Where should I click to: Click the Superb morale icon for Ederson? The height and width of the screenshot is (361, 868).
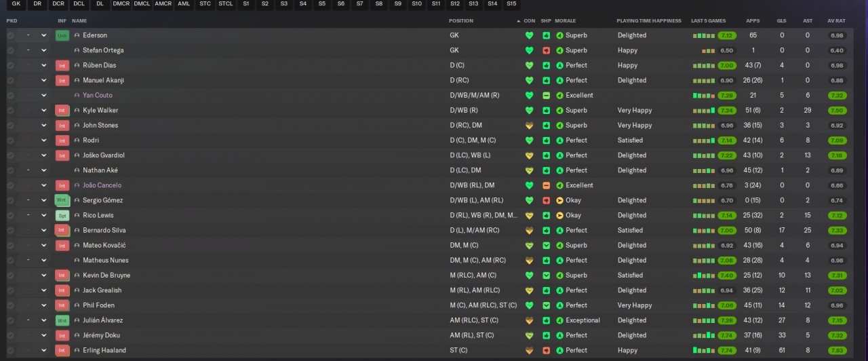(x=559, y=35)
